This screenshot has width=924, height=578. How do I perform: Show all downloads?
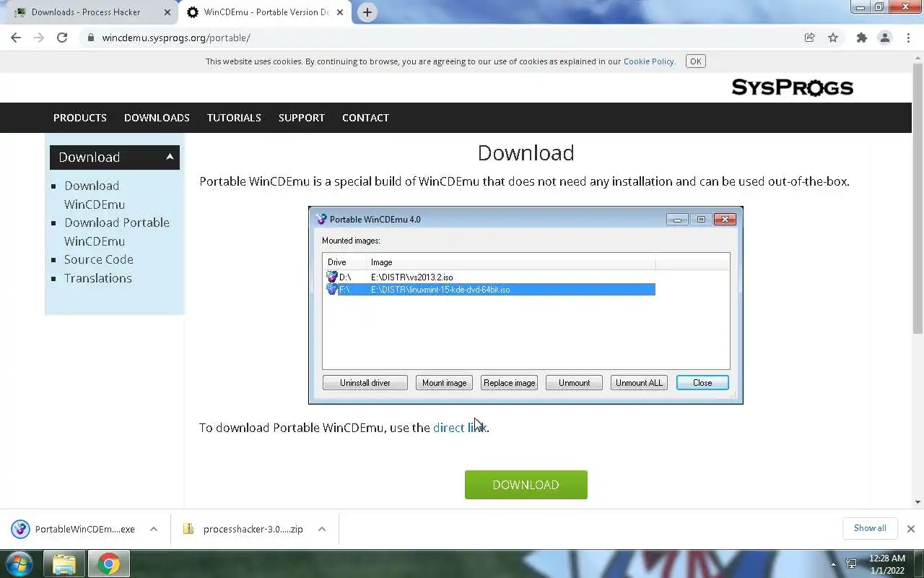pos(870,528)
